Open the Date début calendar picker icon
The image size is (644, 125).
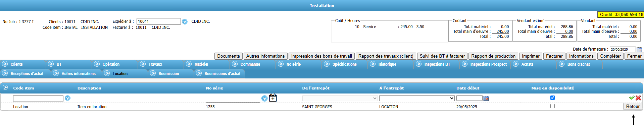pos(486,98)
